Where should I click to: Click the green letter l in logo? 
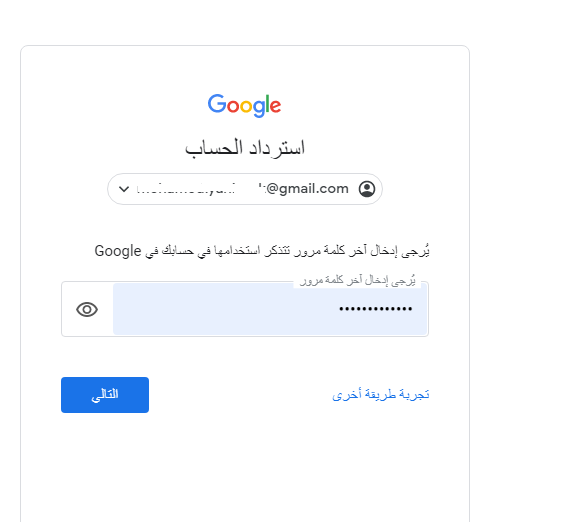[268, 103]
